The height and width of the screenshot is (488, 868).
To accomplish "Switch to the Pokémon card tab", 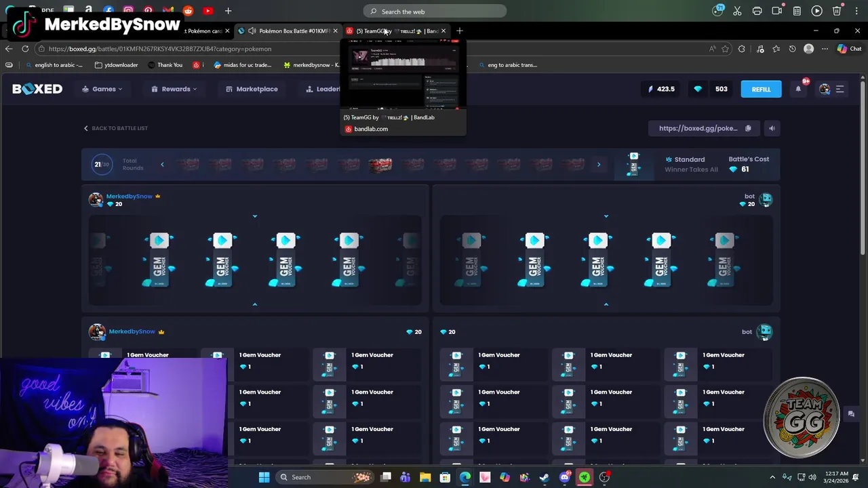I will click(203, 31).
